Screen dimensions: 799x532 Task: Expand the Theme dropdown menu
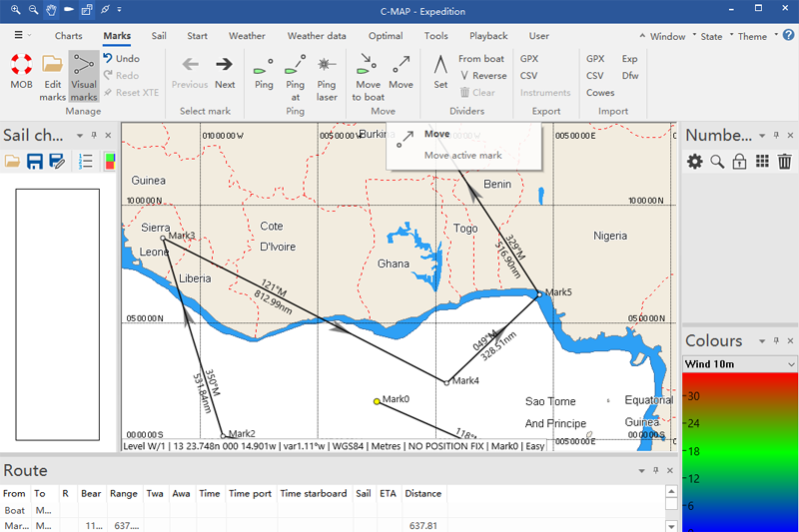point(758,37)
